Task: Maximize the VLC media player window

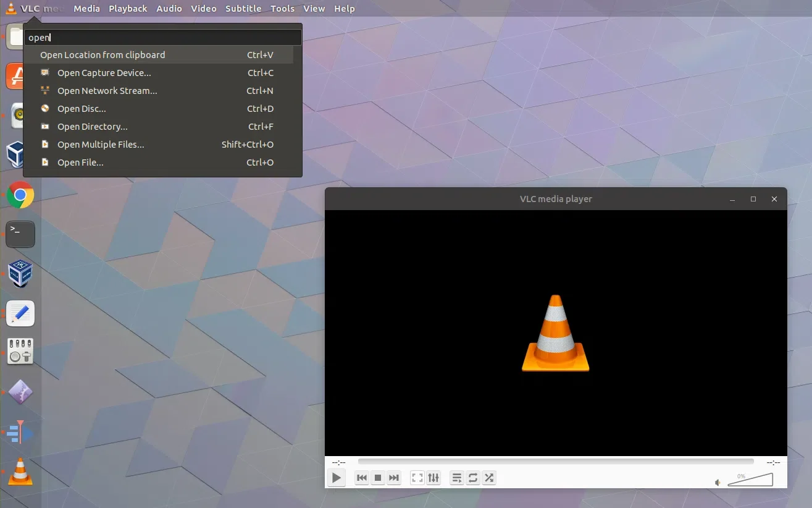Action: tap(753, 199)
